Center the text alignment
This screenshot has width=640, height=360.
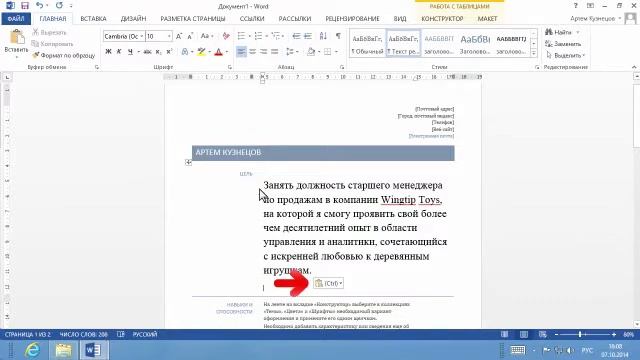(253, 52)
